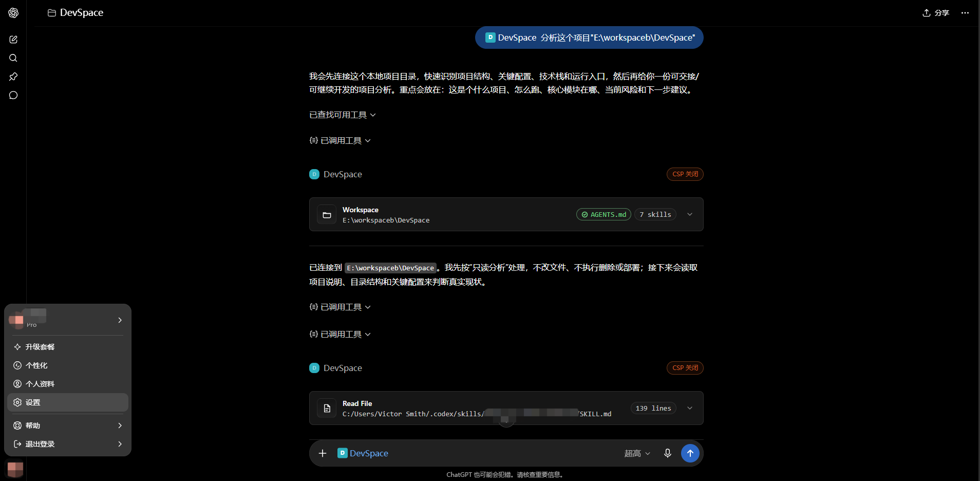Screen dimensions: 980x481
Task: Open search chats magnifier icon
Action: 13,58
